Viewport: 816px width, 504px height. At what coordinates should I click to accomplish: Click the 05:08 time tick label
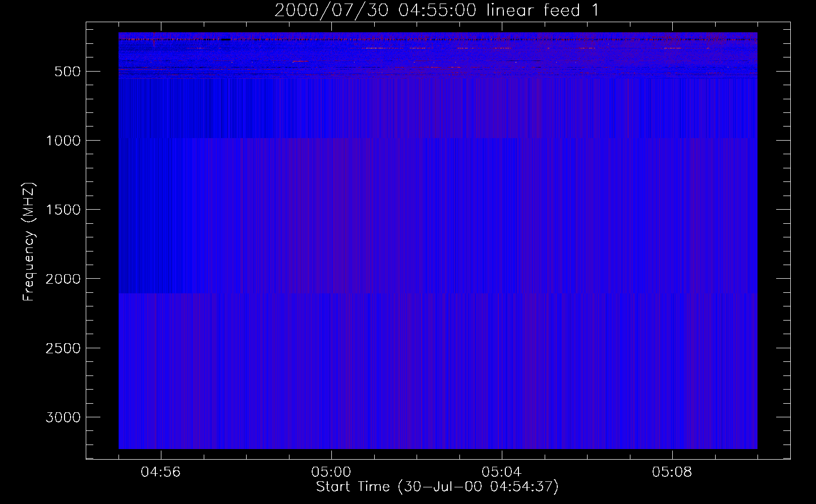click(672, 472)
